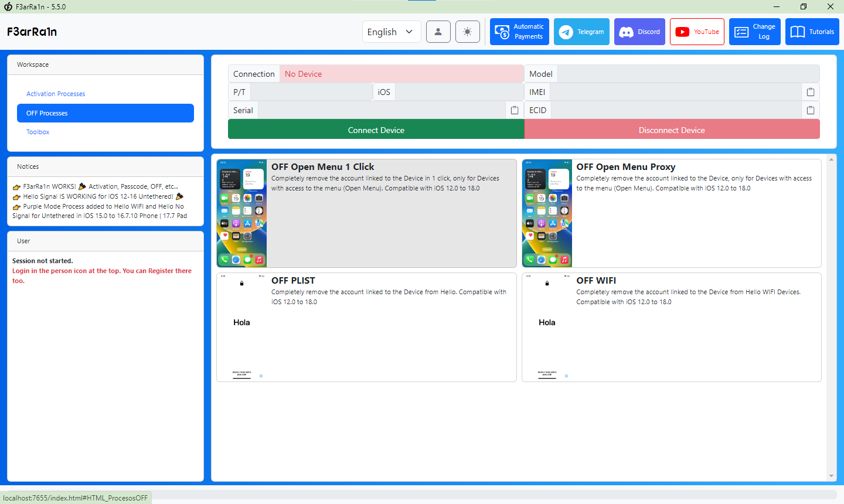Click the 'F3arRa1n WORKS!' notice
The height and width of the screenshot is (504, 844).
96,186
